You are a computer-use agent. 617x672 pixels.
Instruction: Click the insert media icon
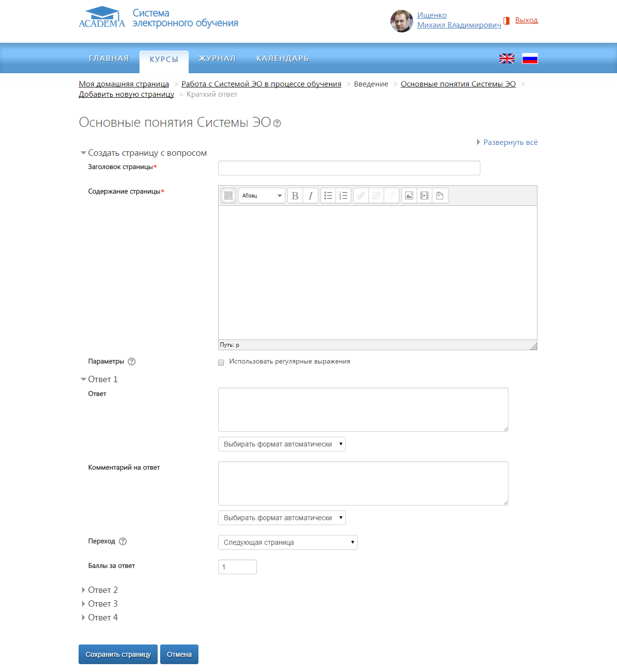424,196
